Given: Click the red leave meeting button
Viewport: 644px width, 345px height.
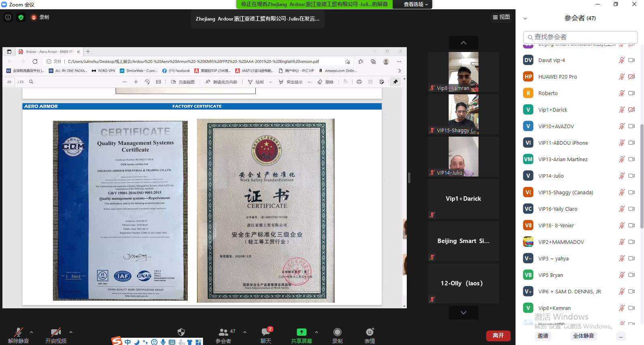Looking at the screenshot, I should click(498, 335).
